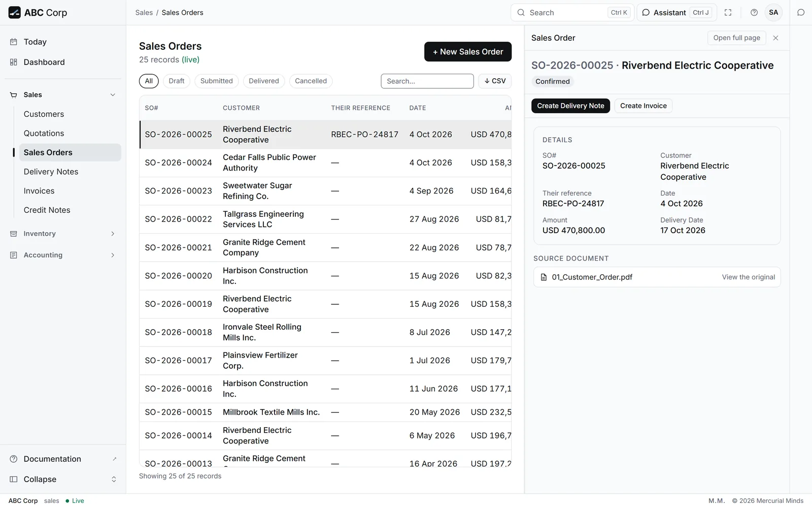
Task: Open Quotations in the sidebar
Action: coord(70,133)
